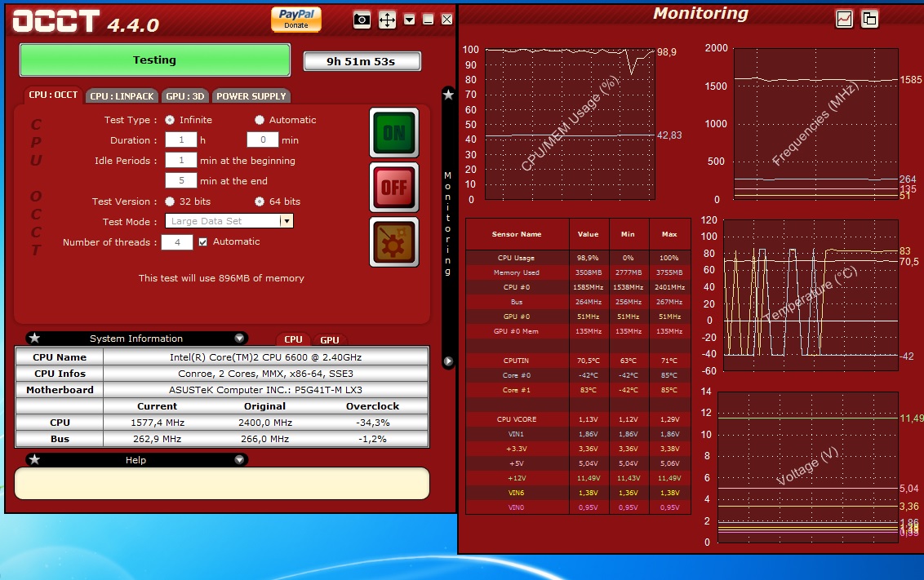This screenshot has height=580, width=924.
Task: Close the OCCT window
Action: point(447,20)
